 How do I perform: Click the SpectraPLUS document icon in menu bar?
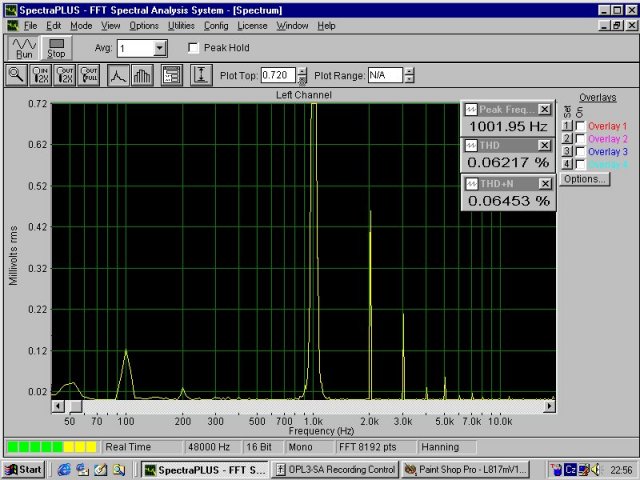(x=13, y=25)
